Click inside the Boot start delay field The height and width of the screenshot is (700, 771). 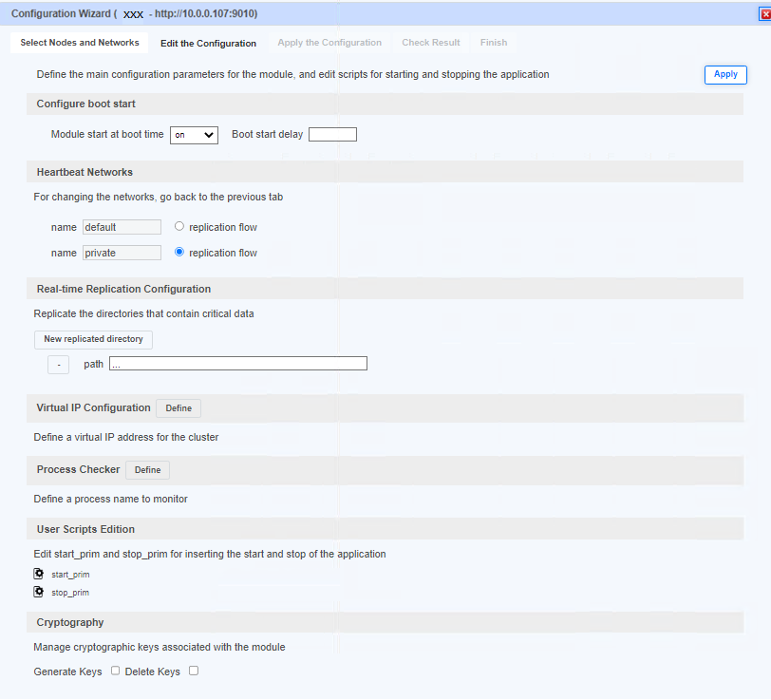pyautogui.click(x=332, y=134)
